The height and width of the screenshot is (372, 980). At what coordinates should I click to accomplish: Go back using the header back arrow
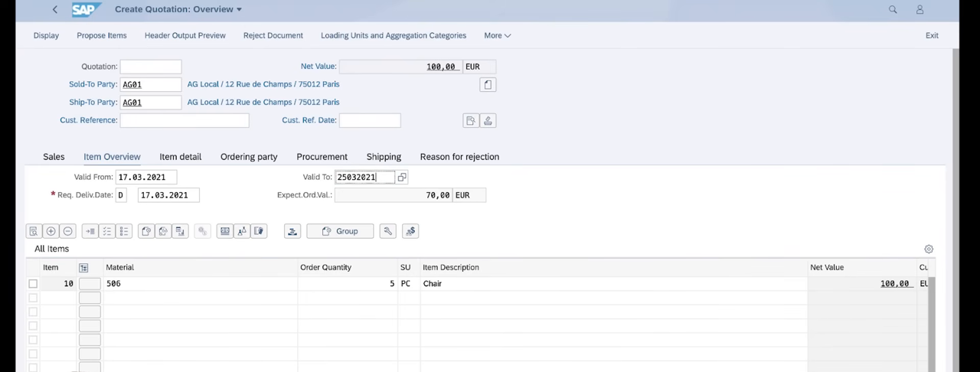tap(54, 9)
